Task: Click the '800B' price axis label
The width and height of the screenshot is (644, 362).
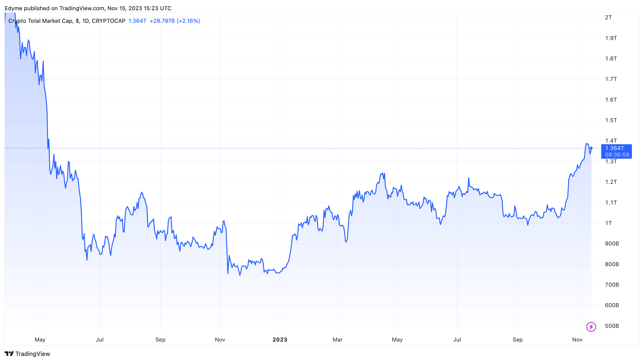Action: (x=612, y=264)
